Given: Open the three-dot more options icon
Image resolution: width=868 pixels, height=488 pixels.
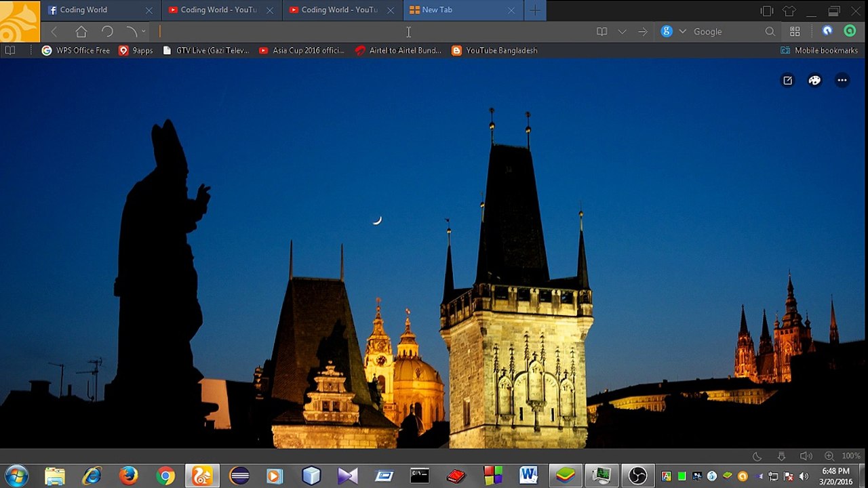Looking at the screenshot, I should (x=842, y=80).
